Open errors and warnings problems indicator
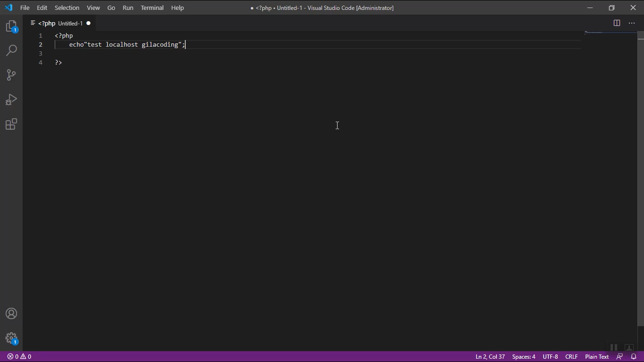The width and height of the screenshot is (644, 362). [19, 357]
